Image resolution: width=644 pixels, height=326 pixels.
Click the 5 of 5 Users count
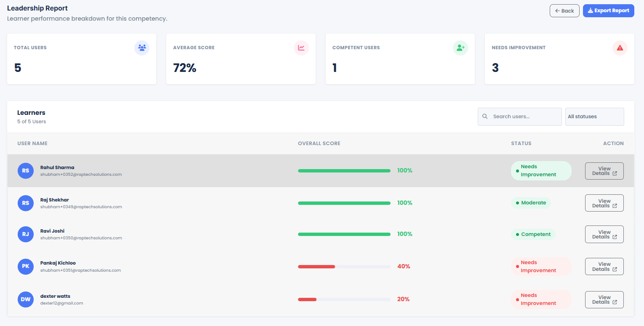tap(32, 122)
